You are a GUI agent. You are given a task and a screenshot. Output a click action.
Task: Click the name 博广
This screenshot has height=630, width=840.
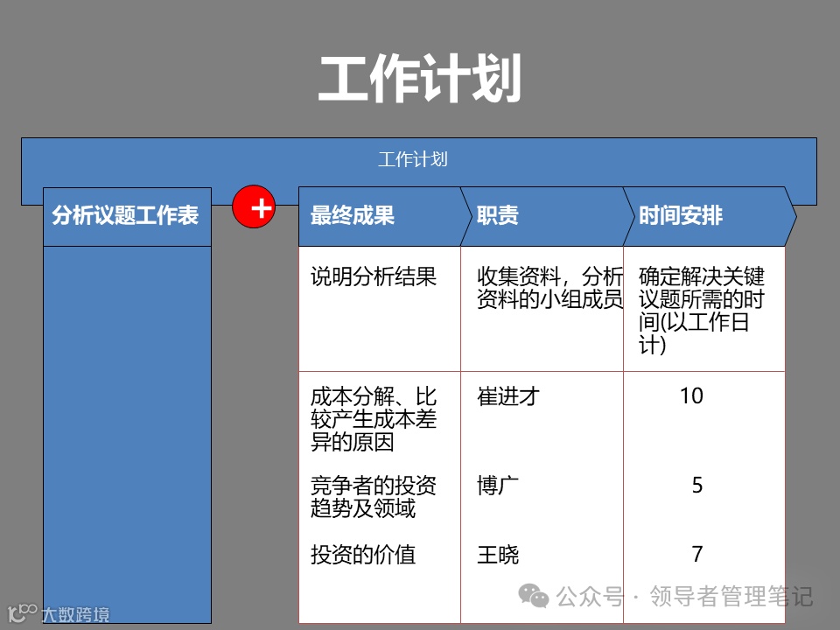pos(498,486)
